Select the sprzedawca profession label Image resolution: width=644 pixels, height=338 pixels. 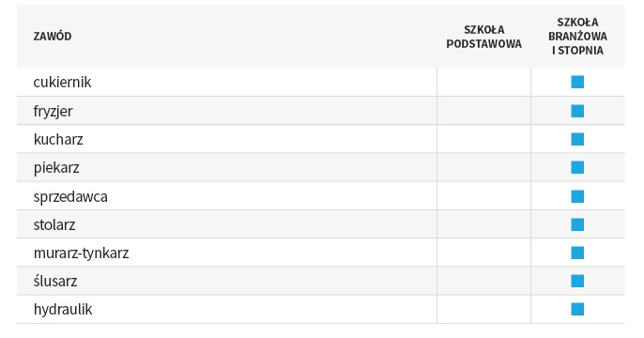click(70, 197)
